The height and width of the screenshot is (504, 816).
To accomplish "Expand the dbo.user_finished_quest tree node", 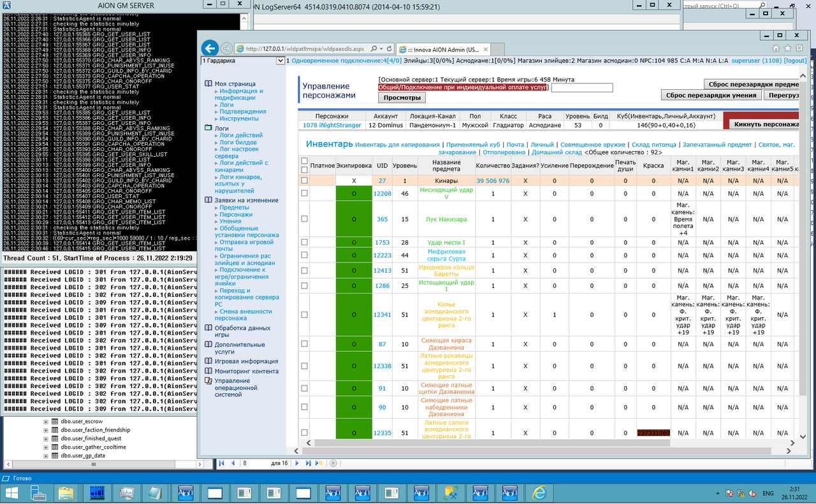I will click(x=46, y=438).
